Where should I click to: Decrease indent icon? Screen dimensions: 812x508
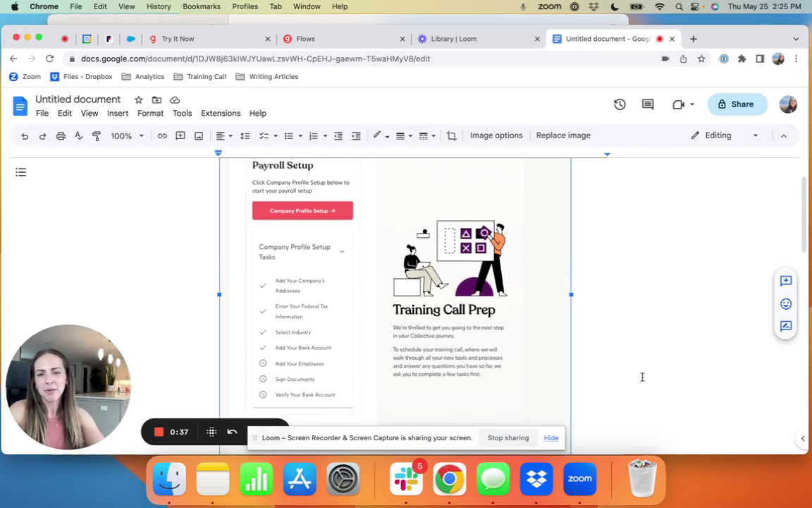pyautogui.click(x=338, y=135)
